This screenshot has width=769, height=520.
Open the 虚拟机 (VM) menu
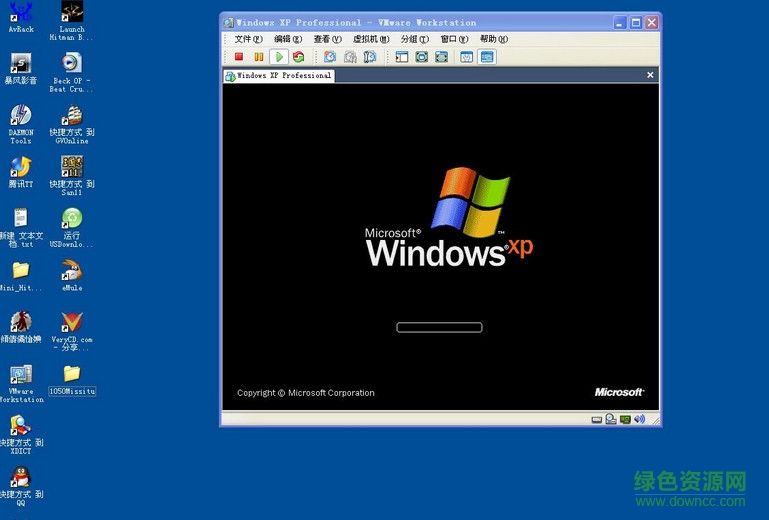(370, 39)
